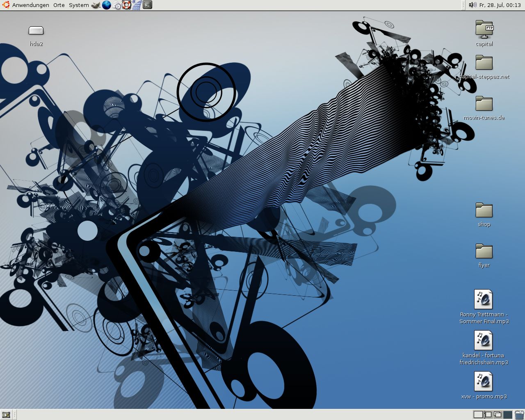Expand the System menu

point(79,5)
